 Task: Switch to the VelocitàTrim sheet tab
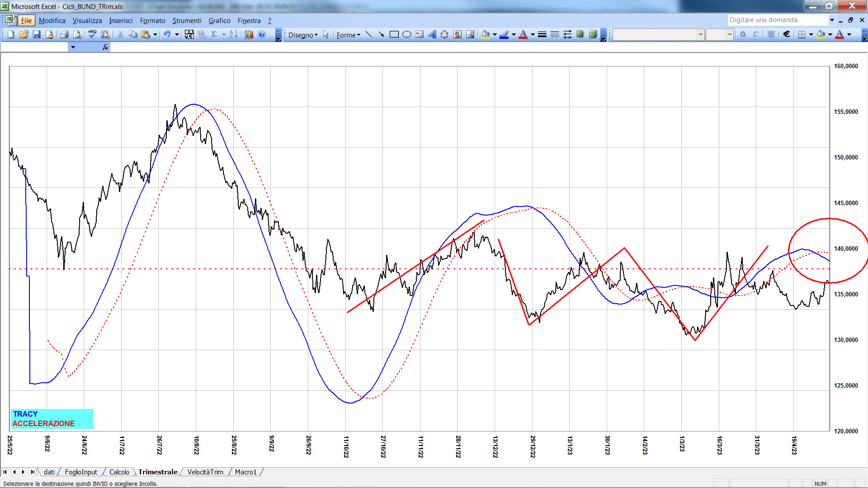click(205, 472)
